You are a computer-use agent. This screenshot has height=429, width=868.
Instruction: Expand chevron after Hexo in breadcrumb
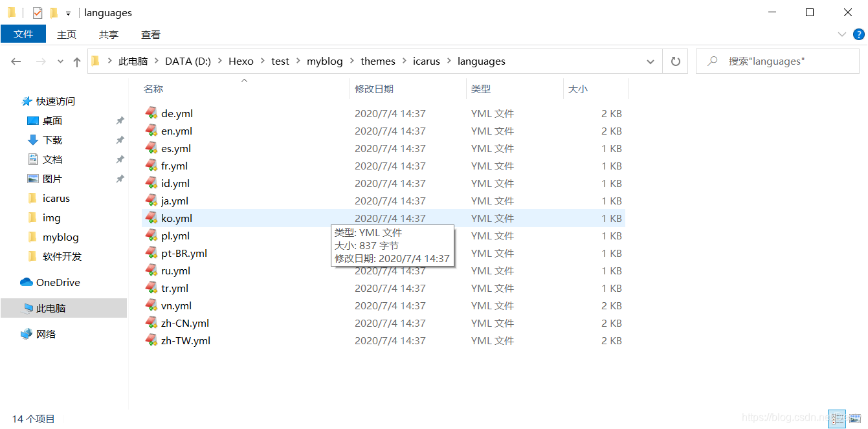263,61
